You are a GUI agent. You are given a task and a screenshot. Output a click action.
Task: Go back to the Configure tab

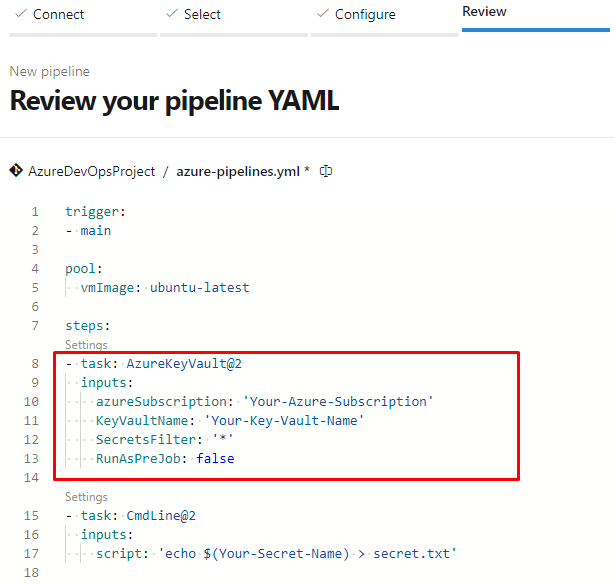click(365, 14)
